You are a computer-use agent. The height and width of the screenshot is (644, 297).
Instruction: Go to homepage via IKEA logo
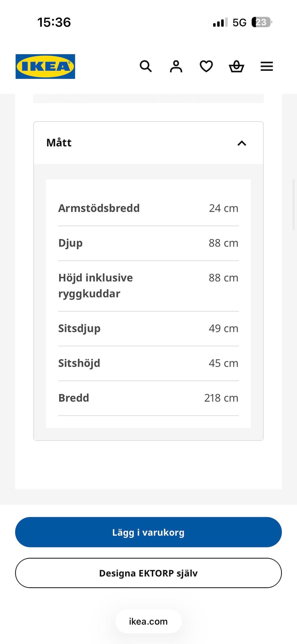coord(45,67)
